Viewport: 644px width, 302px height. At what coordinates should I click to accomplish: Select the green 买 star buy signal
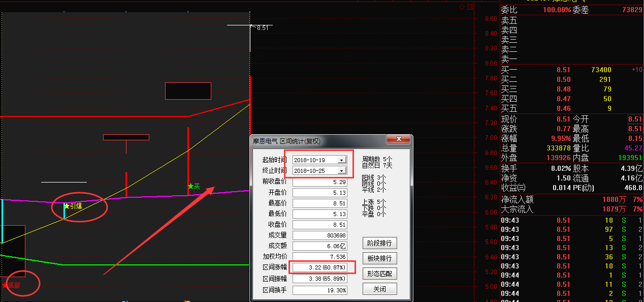pos(193,186)
